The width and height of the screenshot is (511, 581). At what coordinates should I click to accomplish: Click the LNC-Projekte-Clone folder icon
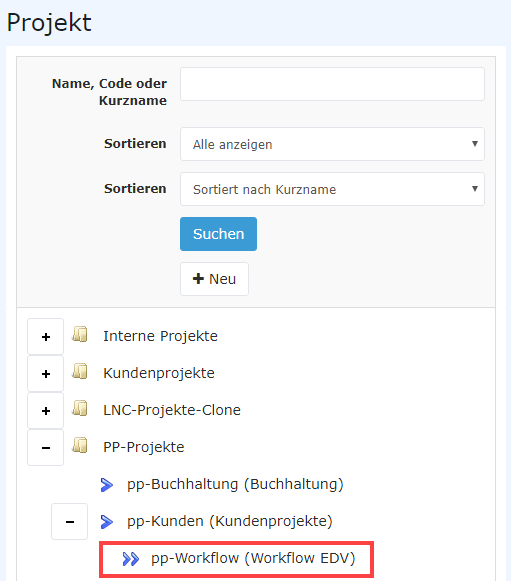coord(80,408)
